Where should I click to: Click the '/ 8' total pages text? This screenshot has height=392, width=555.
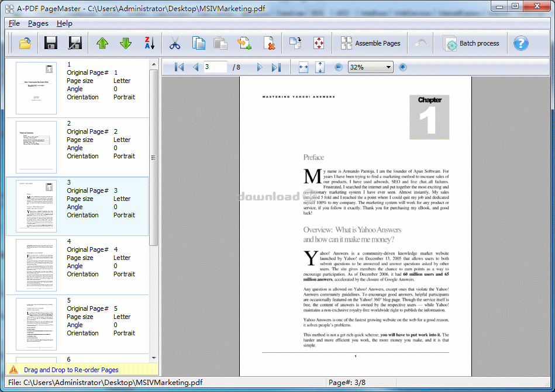point(236,67)
